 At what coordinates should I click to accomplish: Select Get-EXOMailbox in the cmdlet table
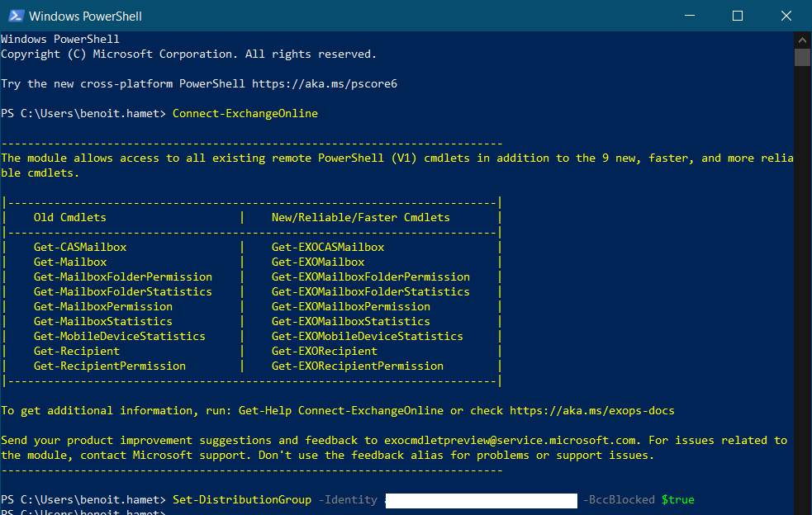click(317, 262)
